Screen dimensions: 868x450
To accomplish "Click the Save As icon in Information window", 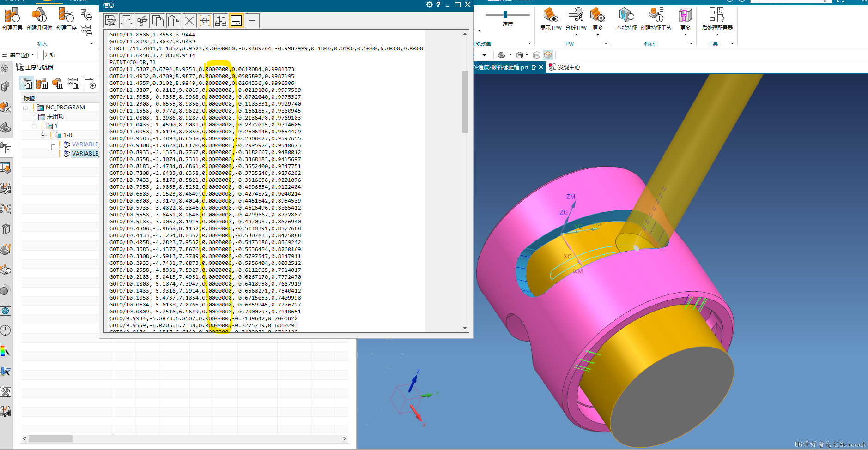I will click(x=111, y=21).
